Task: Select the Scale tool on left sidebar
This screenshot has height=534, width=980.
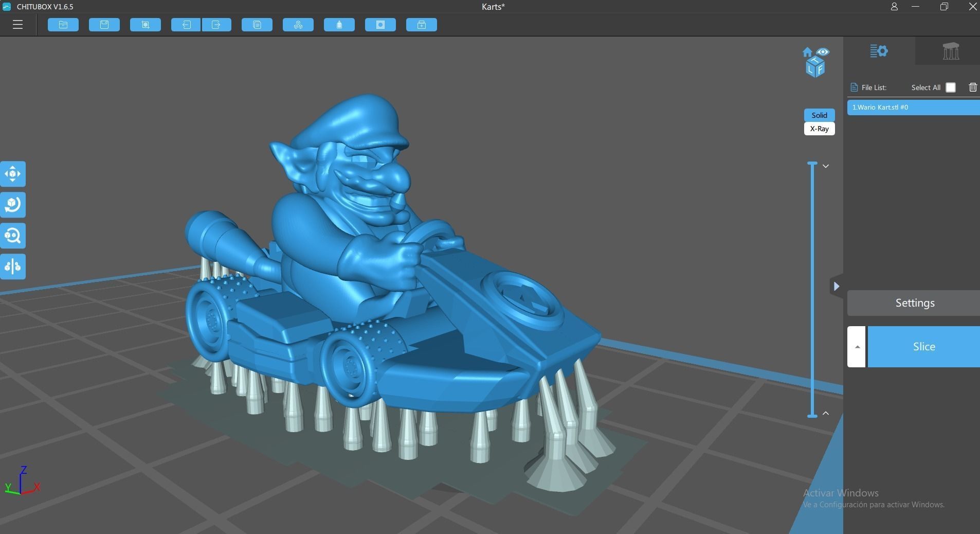Action: (13, 236)
